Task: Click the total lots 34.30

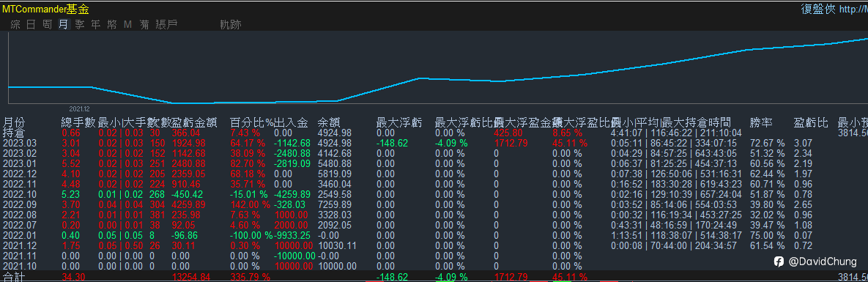Action: click(73, 276)
